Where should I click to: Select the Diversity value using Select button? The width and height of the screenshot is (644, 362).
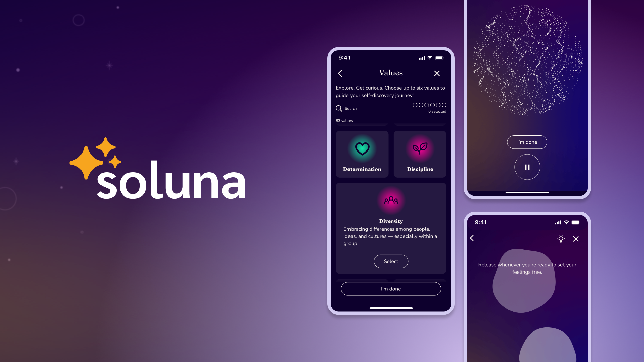pyautogui.click(x=391, y=261)
